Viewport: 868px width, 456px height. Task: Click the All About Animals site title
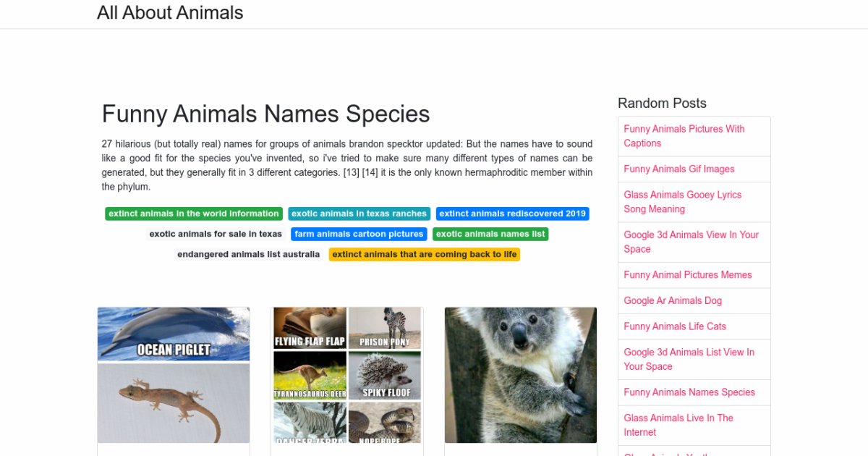coord(170,13)
